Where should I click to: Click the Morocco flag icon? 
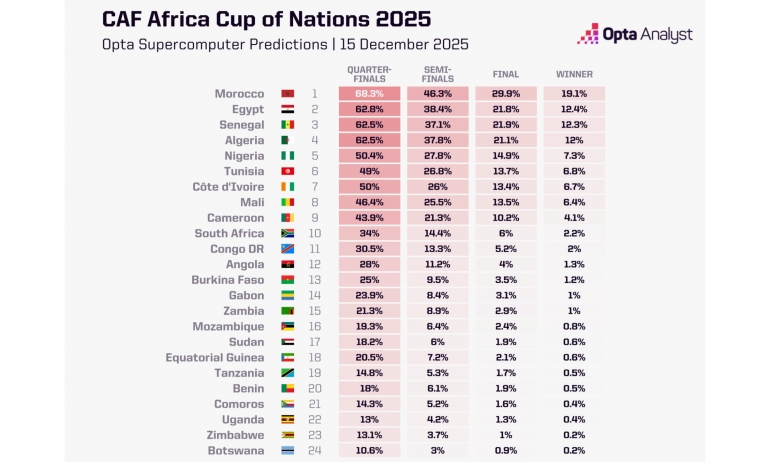[287, 94]
